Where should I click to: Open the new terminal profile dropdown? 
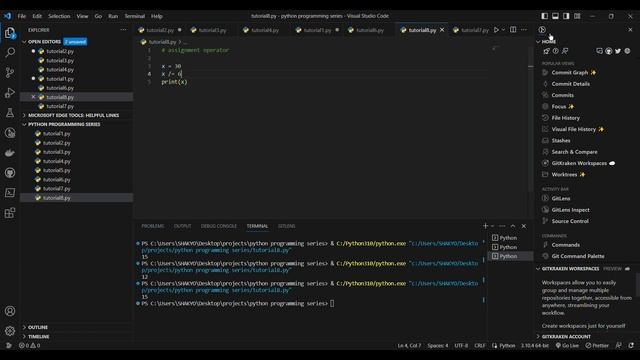[493, 226]
